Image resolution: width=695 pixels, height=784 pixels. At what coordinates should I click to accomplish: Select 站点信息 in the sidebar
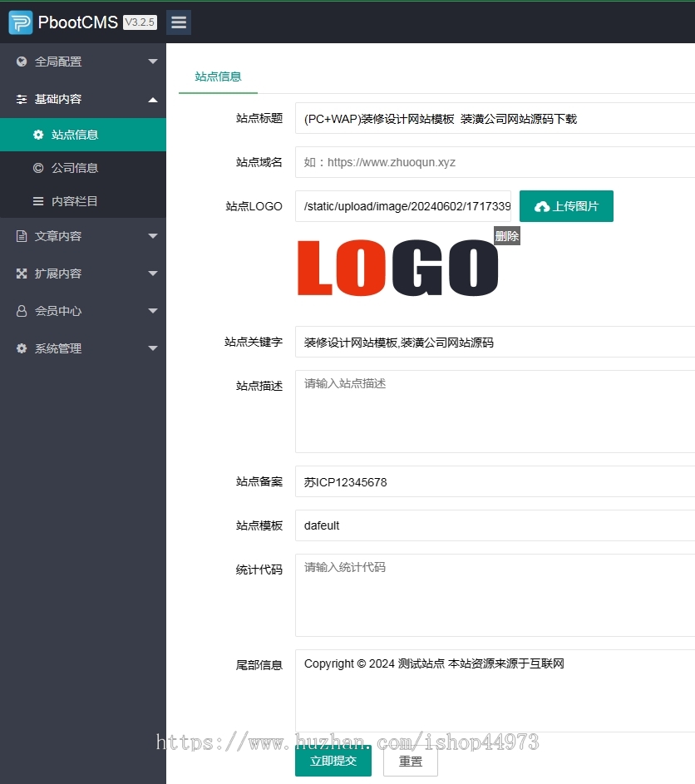[x=83, y=135]
